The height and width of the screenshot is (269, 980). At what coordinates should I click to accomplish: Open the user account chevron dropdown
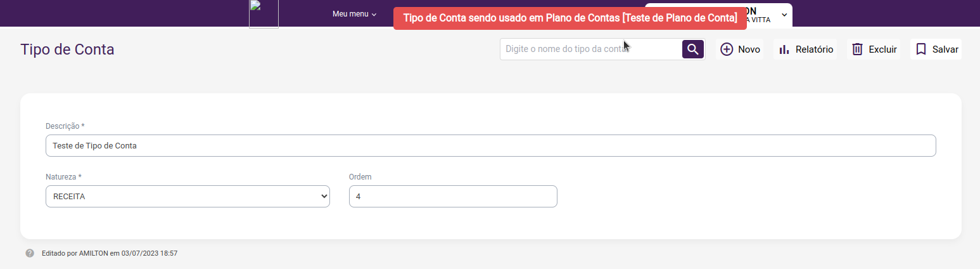(x=784, y=15)
